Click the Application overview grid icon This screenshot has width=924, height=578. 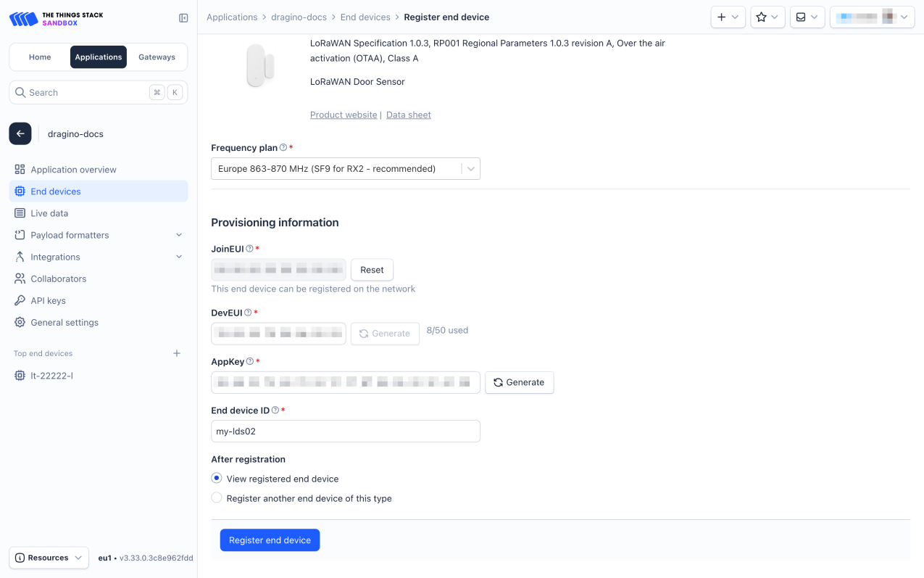point(20,169)
